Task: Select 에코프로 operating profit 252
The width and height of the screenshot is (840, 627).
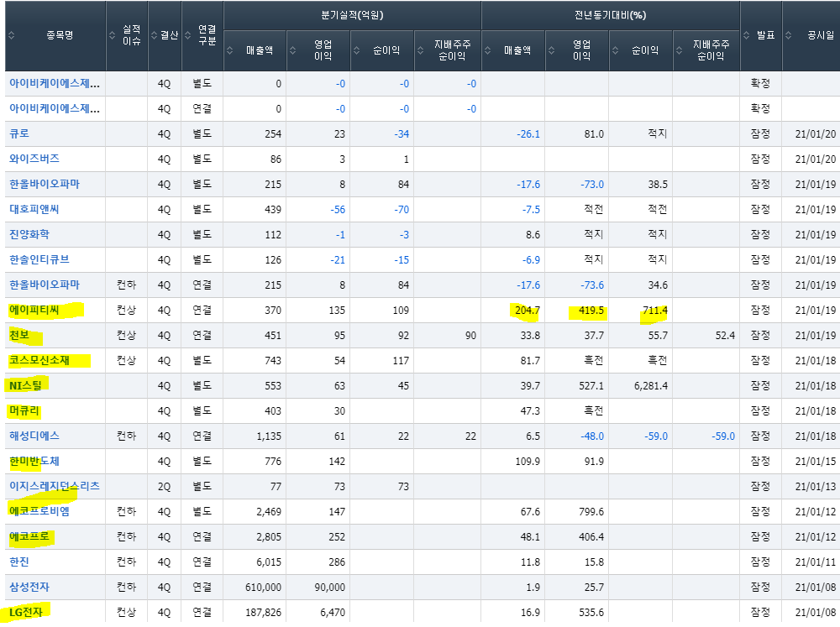Action: [x=337, y=537]
